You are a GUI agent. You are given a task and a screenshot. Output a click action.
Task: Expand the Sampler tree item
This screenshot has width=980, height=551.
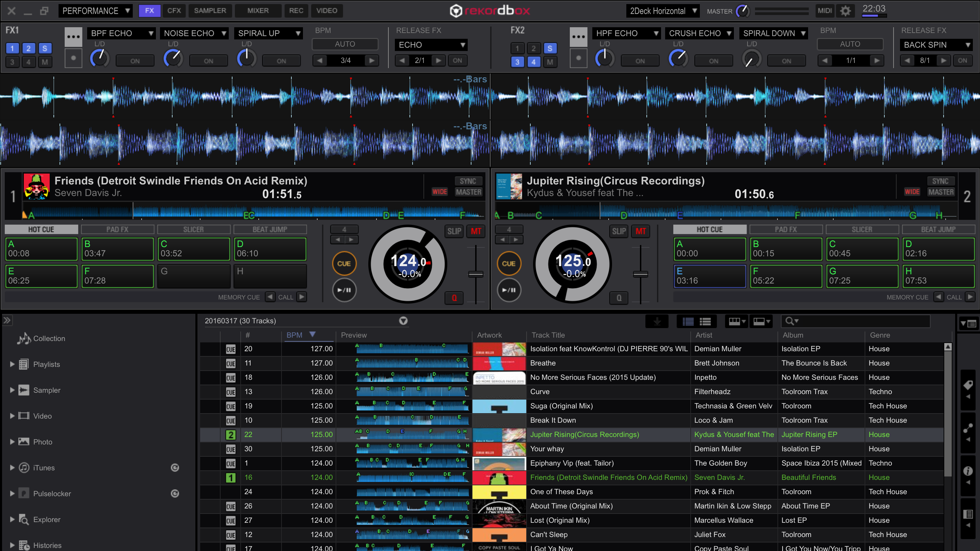click(12, 390)
